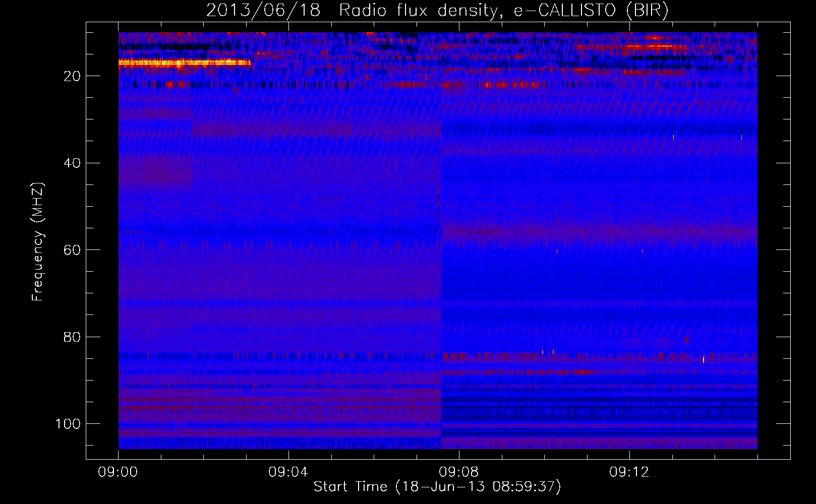Click the '80' frequency tick label

coord(73,337)
